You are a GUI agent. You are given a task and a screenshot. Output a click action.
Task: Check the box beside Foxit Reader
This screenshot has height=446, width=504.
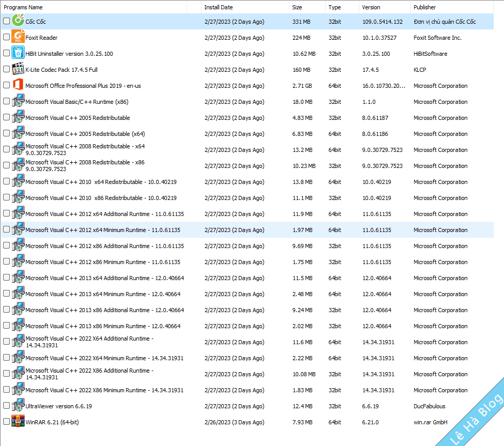click(x=6, y=37)
